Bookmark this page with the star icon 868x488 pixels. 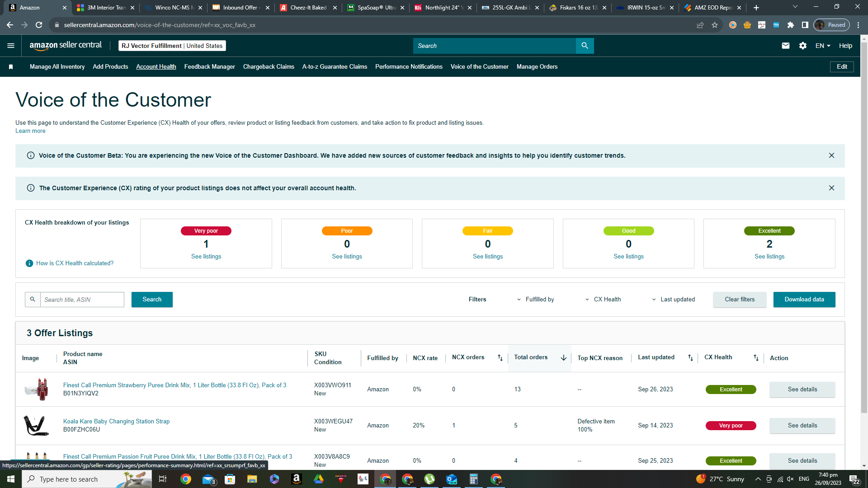tap(715, 25)
